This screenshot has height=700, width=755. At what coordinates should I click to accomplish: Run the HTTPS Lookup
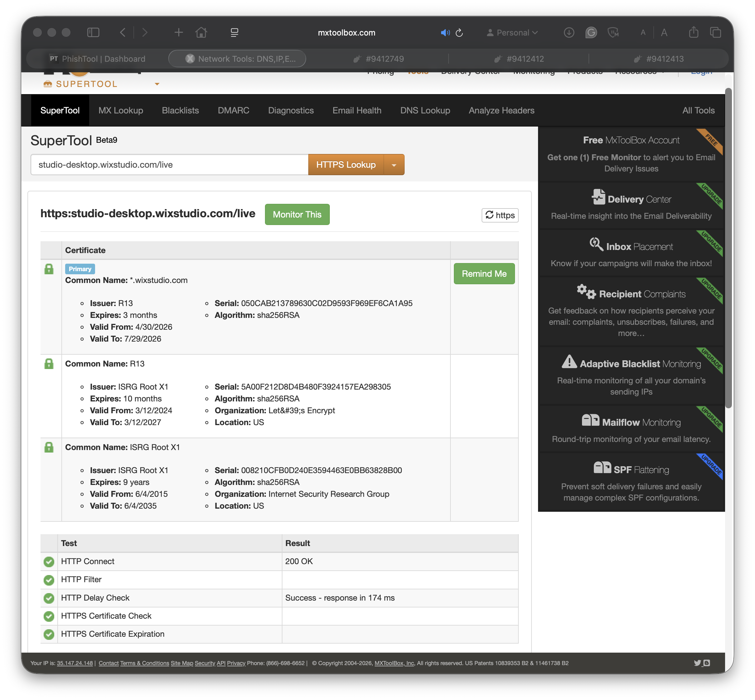(346, 164)
